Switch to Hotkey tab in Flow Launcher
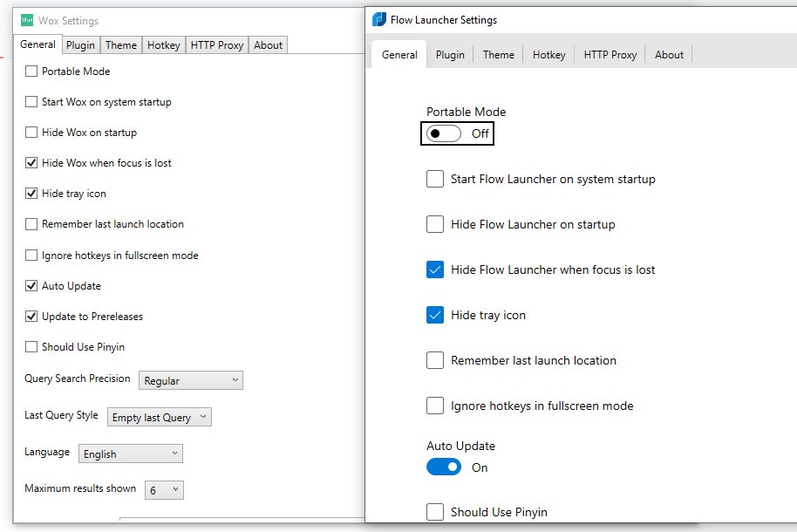The width and height of the screenshot is (797, 532). 549,55
